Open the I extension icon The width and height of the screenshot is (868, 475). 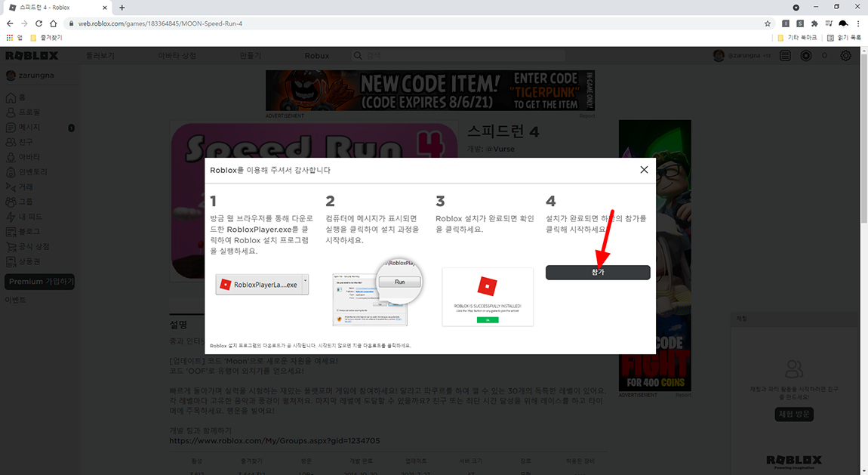786,23
